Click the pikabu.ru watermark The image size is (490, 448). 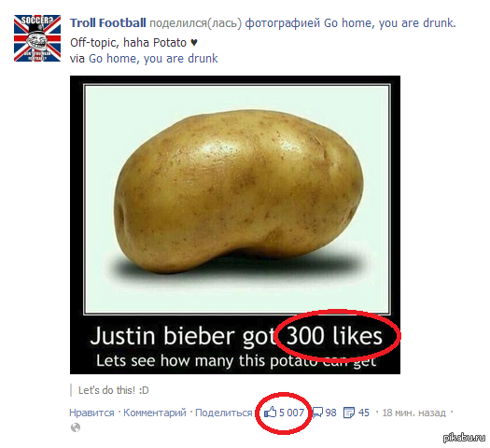465,438
